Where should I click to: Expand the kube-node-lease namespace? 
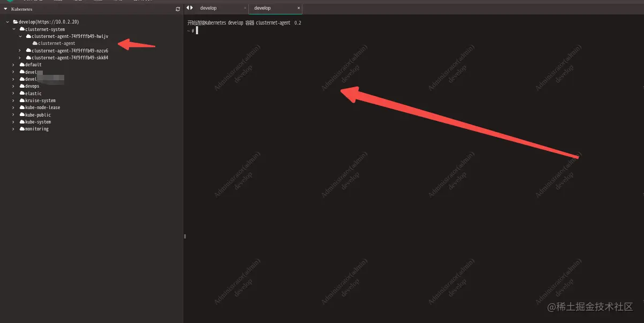pos(14,107)
